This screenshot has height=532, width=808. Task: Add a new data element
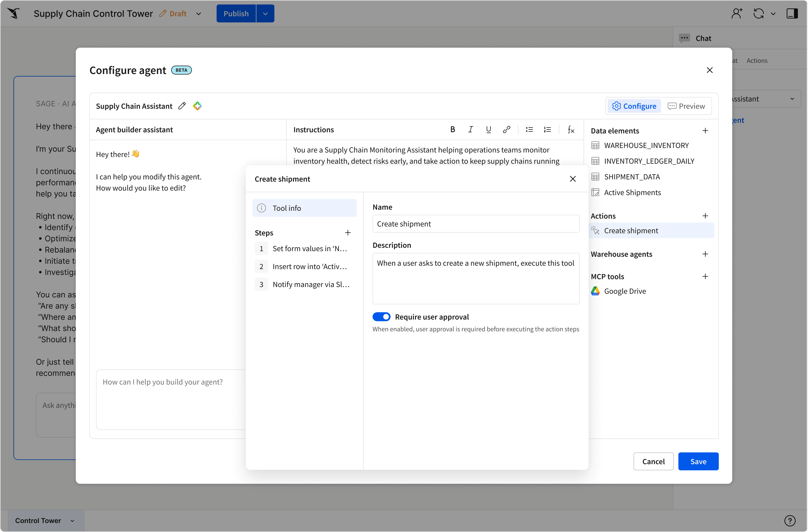705,131
